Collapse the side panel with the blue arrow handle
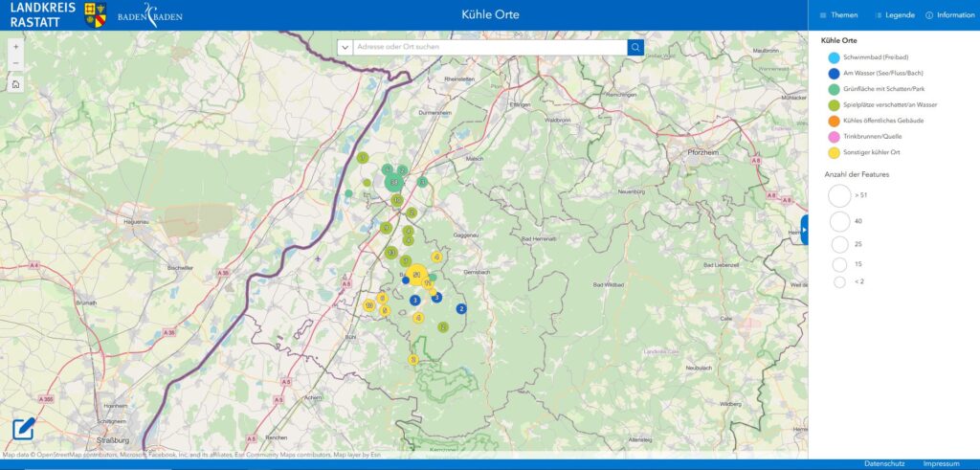This screenshot has width=980, height=470. (x=804, y=230)
